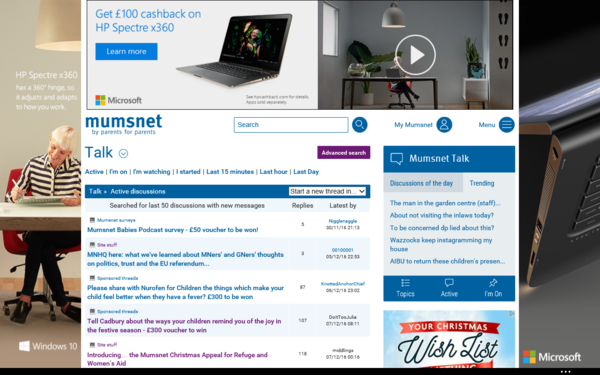Show Last Day discussions
Image resolution: width=600 pixels, height=375 pixels.
pos(306,172)
